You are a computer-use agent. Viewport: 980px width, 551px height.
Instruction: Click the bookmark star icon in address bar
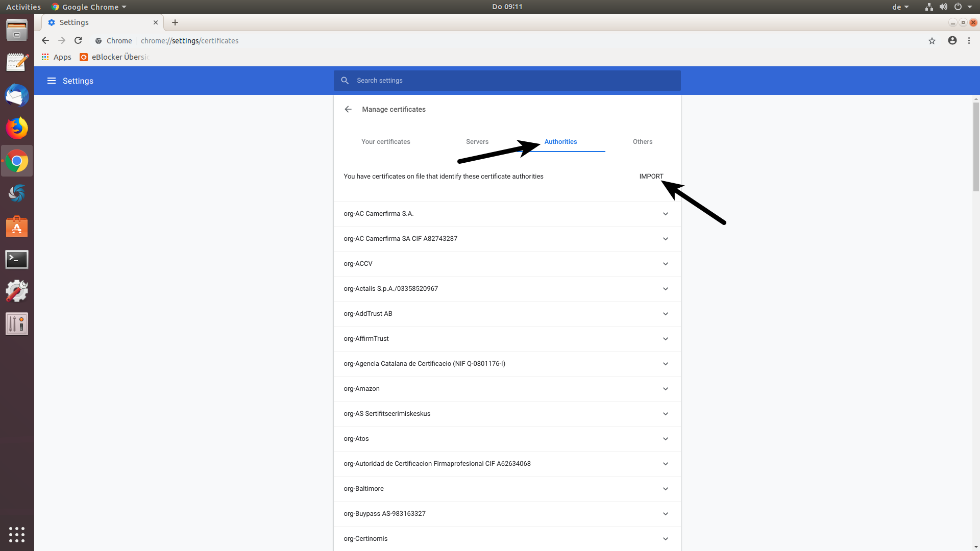click(932, 40)
